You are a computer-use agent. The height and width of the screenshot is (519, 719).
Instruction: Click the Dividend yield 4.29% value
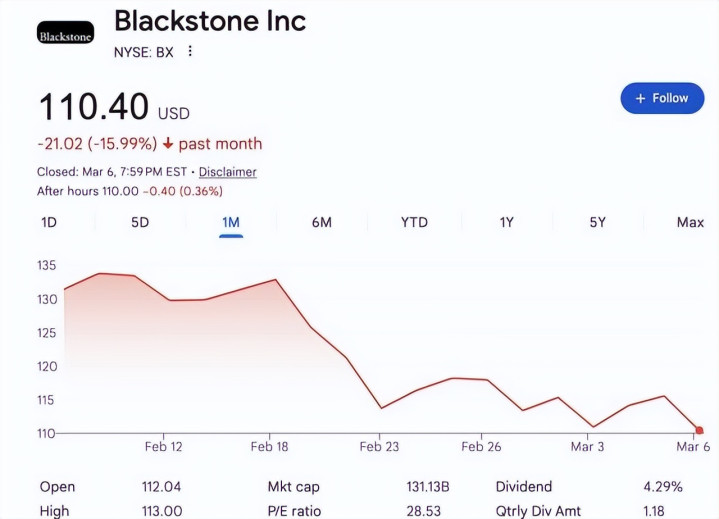(x=662, y=487)
